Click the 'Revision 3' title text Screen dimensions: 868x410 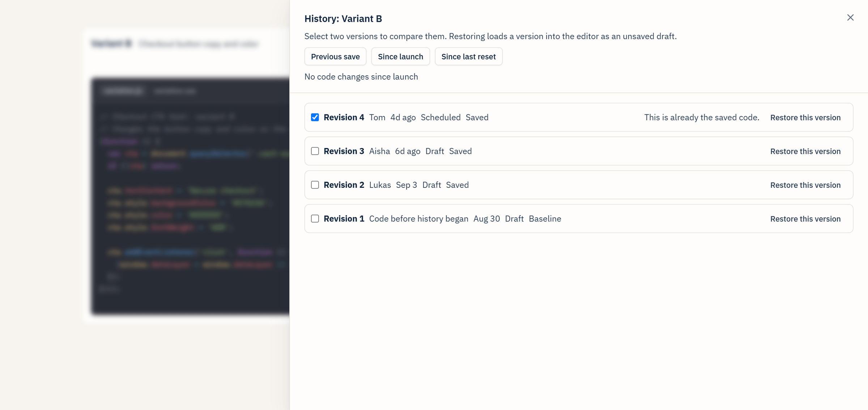point(344,151)
